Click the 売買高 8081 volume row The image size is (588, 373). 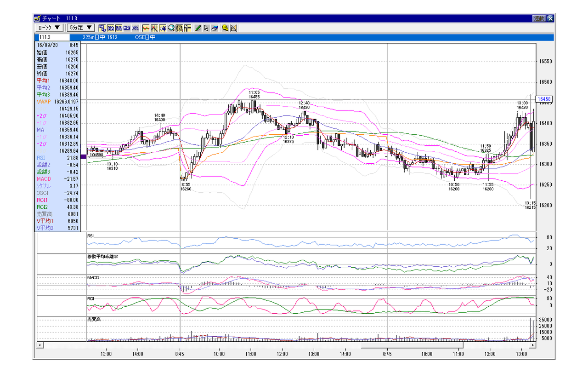57,214
